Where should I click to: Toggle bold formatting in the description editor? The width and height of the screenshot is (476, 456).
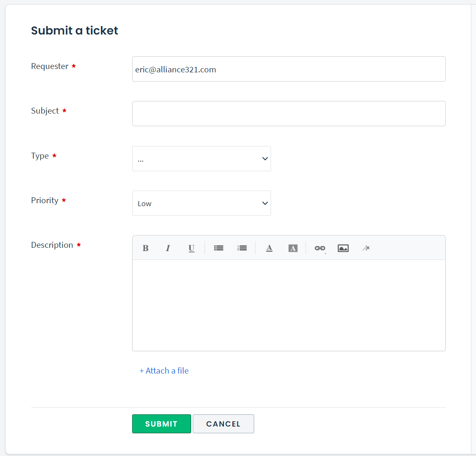click(x=145, y=248)
